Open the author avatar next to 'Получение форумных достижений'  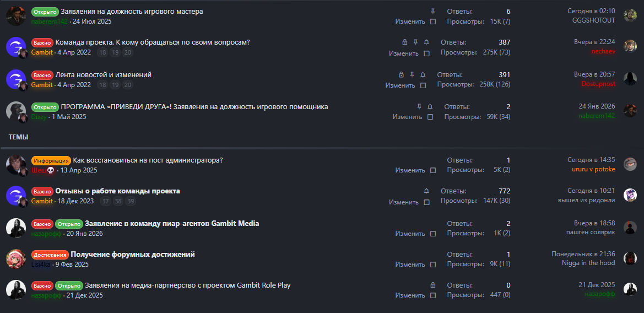pyautogui.click(x=16, y=258)
